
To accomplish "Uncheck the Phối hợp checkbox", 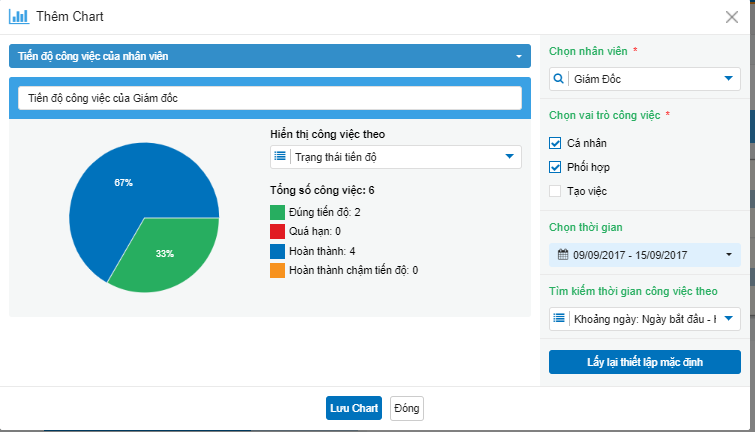I will pyautogui.click(x=556, y=167).
